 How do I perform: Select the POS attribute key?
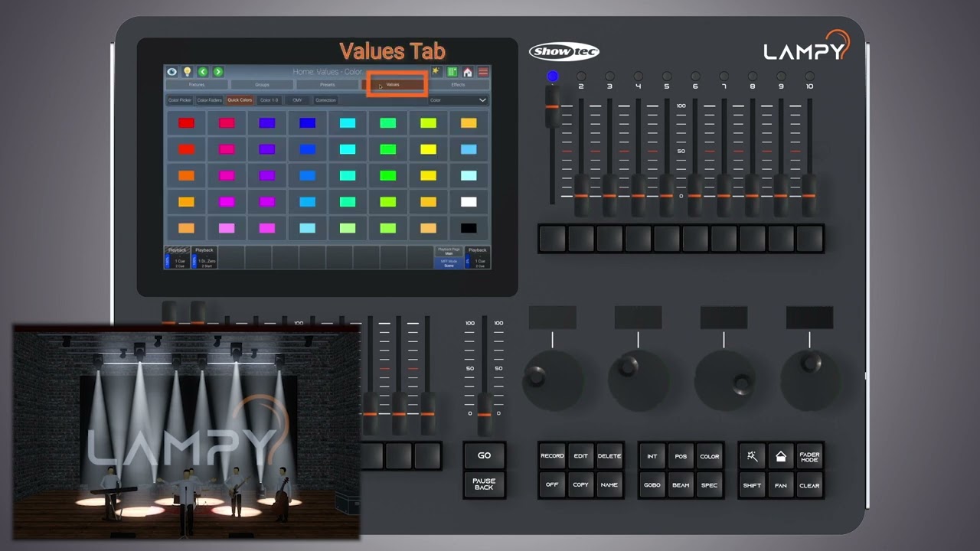point(681,456)
